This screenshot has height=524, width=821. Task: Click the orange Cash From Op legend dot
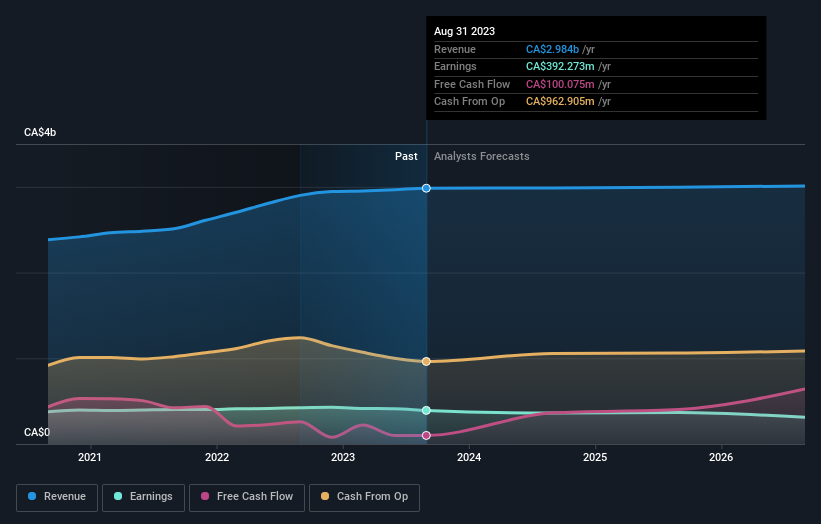pos(325,496)
